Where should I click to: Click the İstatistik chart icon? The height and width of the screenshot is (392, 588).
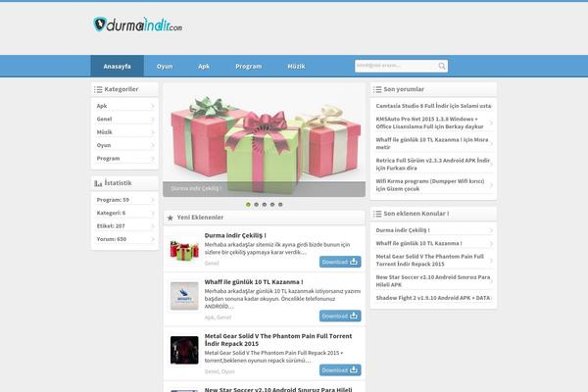98,183
